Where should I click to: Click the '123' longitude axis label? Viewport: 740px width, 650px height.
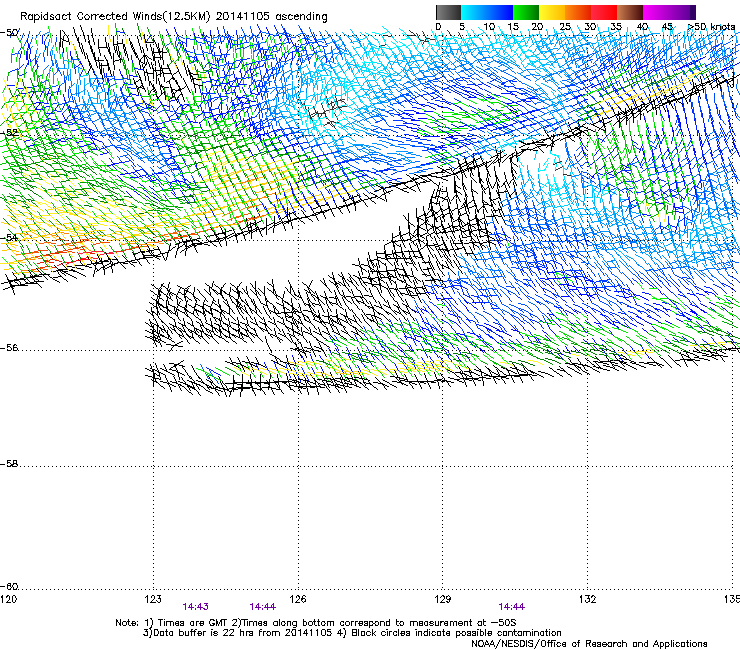pos(153,599)
